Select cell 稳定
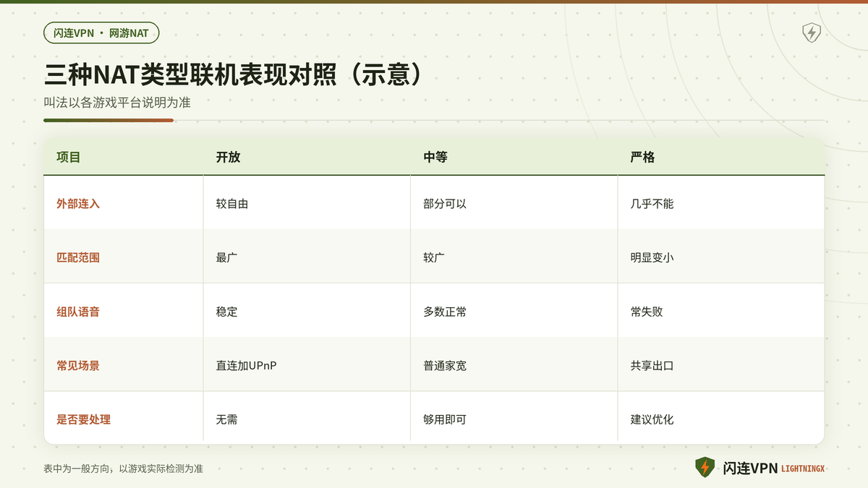The width and height of the screenshot is (868, 488). pyautogui.click(x=226, y=312)
